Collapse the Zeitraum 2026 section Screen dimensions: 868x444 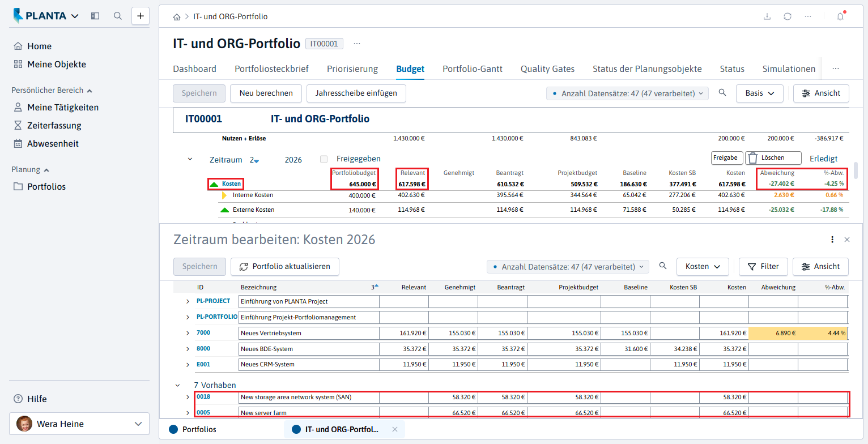pos(190,159)
